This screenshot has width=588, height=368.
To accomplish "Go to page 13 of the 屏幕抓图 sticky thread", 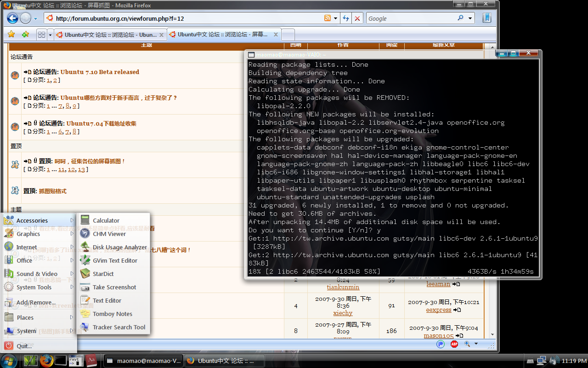I will coord(81,169).
